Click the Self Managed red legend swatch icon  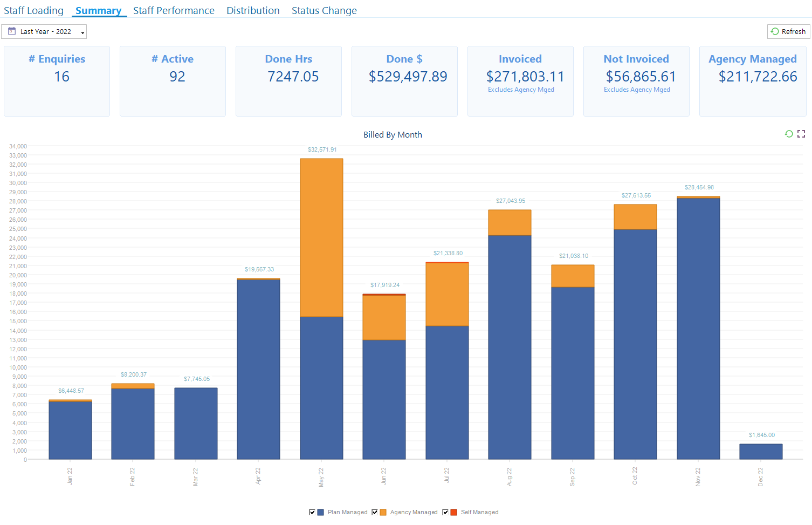click(453, 512)
